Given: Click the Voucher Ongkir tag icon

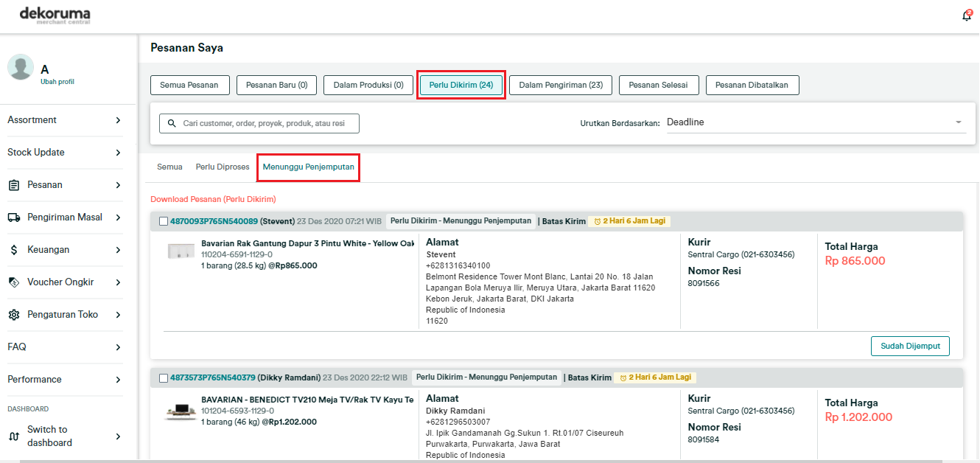Looking at the screenshot, I should click(13, 282).
